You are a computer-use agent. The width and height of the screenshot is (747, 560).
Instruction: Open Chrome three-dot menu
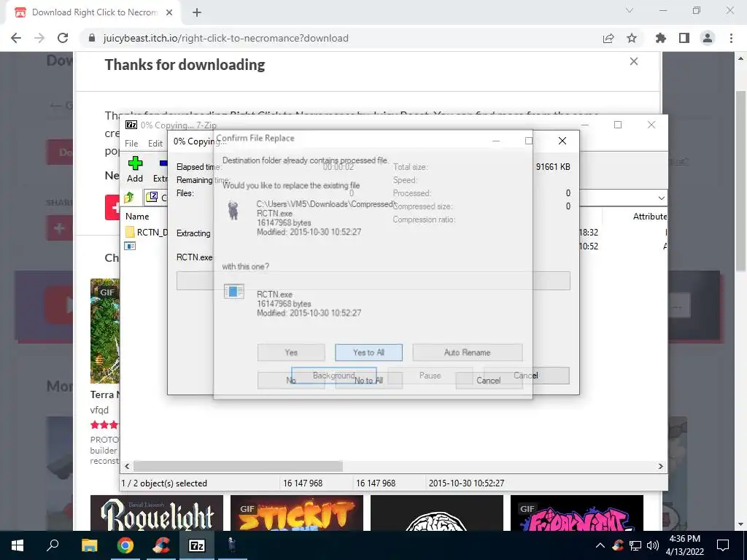point(731,38)
